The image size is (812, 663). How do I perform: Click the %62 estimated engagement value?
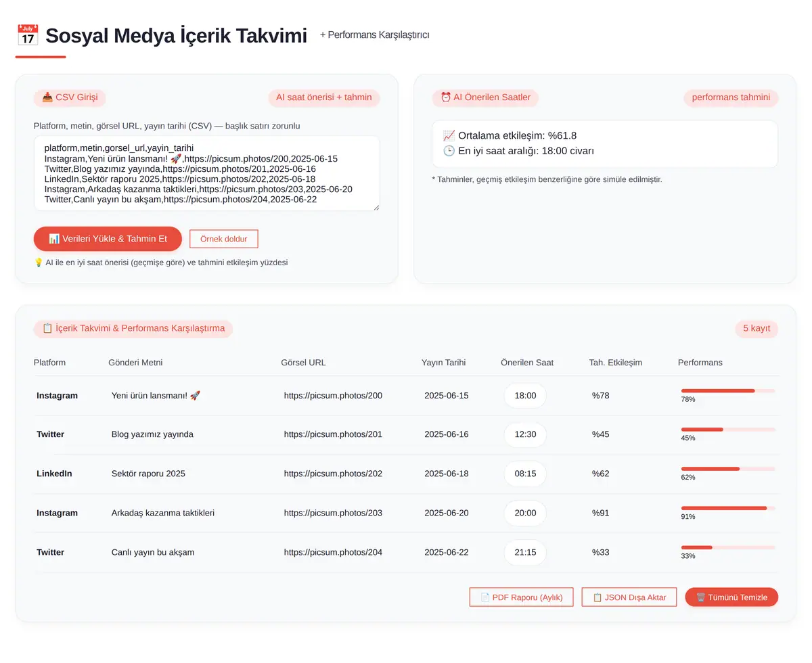pyautogui.click(x=601, y=474)
